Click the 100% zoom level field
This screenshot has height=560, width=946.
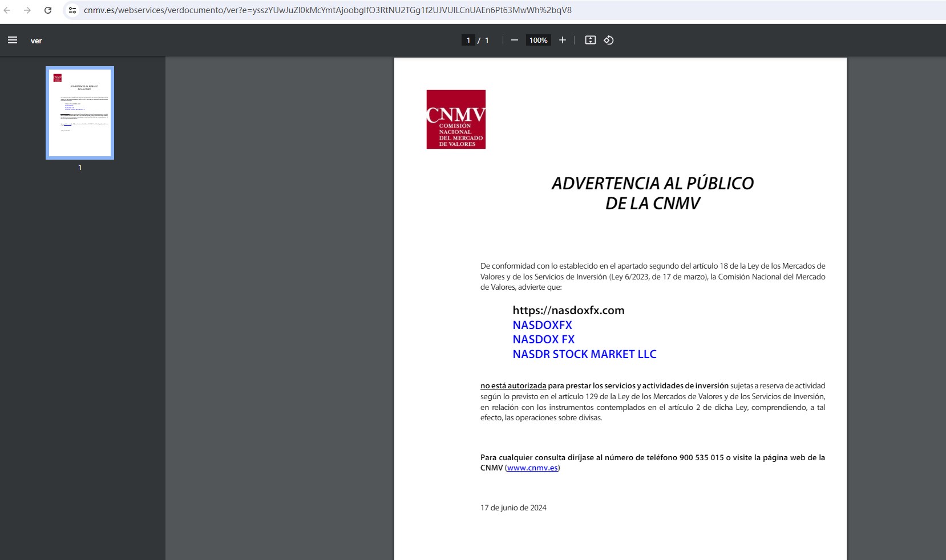pyautogui.click(x=539, y=40)
